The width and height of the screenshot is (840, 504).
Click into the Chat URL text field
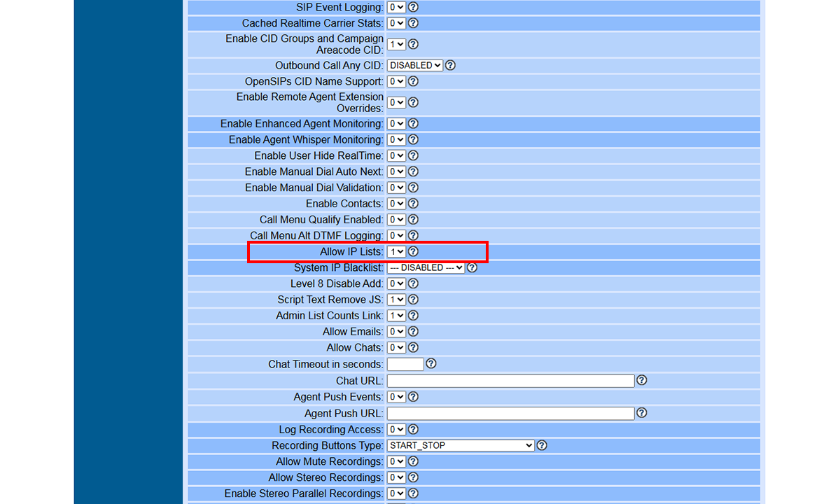(x=510, y=380)
